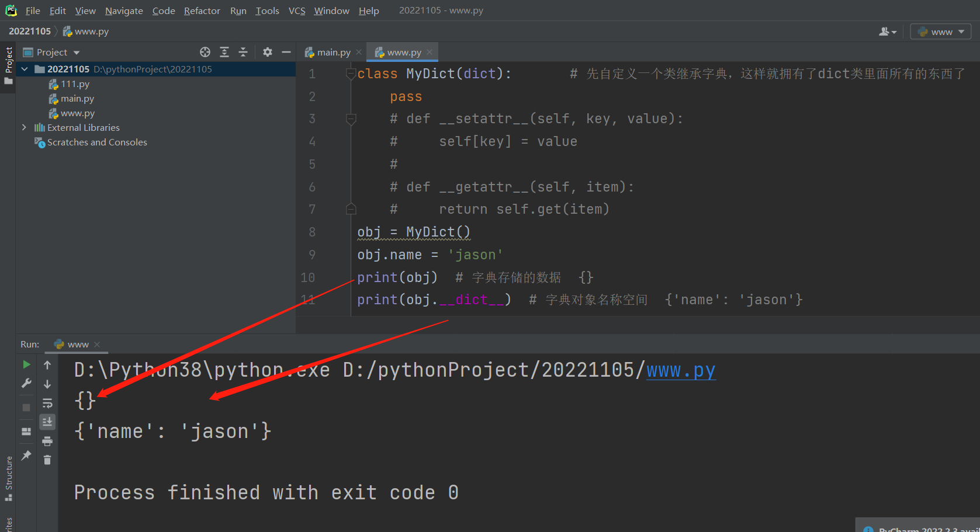The image size is (980, 532).
Task: Go up the stack trace arrow
Action: click(x=47, y=365)
